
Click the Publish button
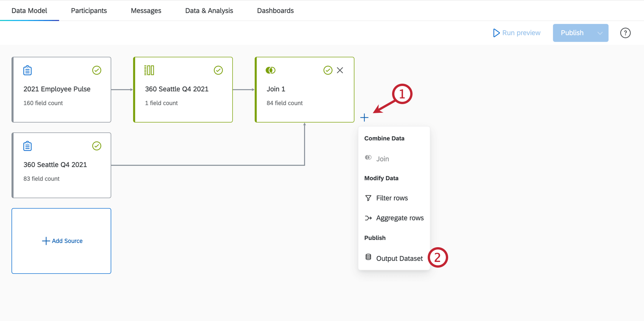[572, 33]
